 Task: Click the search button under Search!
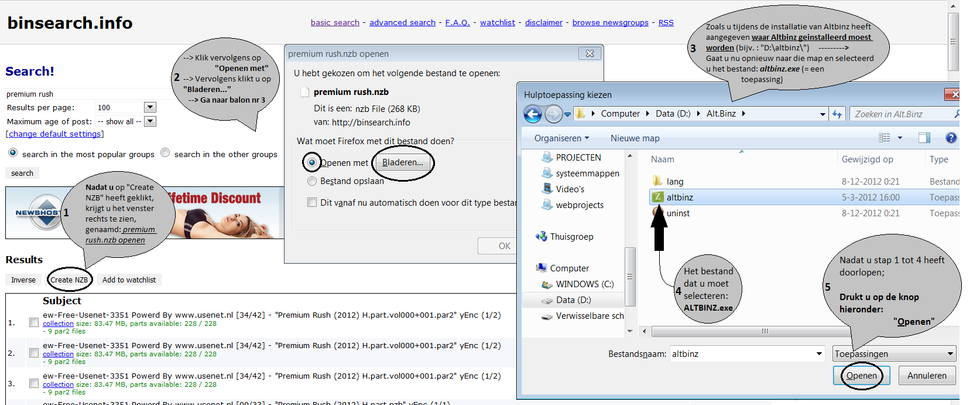click(x=22, y=173)
